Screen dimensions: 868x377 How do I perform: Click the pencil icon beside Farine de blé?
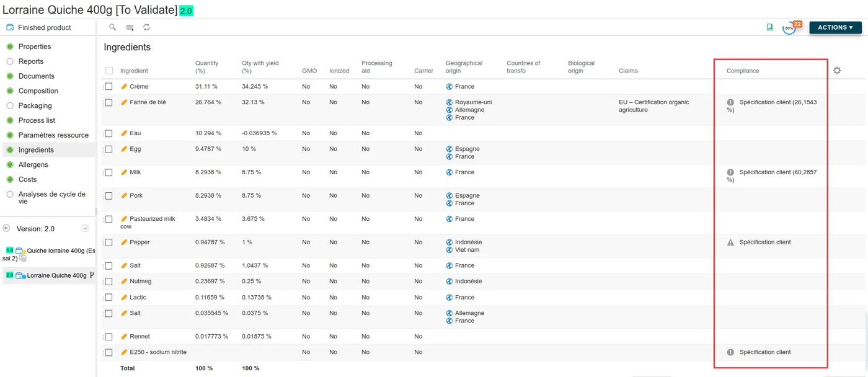point(124,102)
